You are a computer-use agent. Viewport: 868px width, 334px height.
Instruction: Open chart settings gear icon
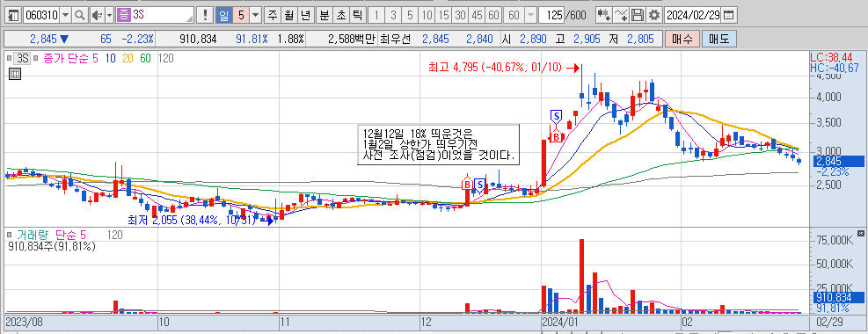(x=654, y=15)
